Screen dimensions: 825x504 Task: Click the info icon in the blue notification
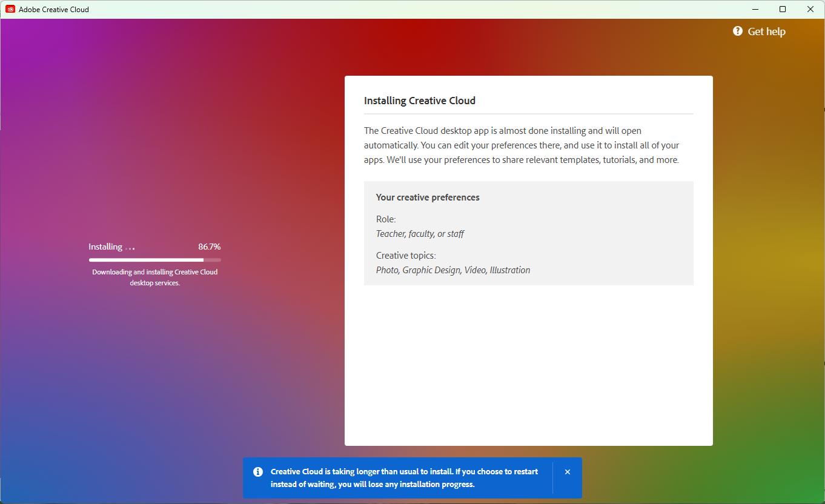click(x=258, y=472)
